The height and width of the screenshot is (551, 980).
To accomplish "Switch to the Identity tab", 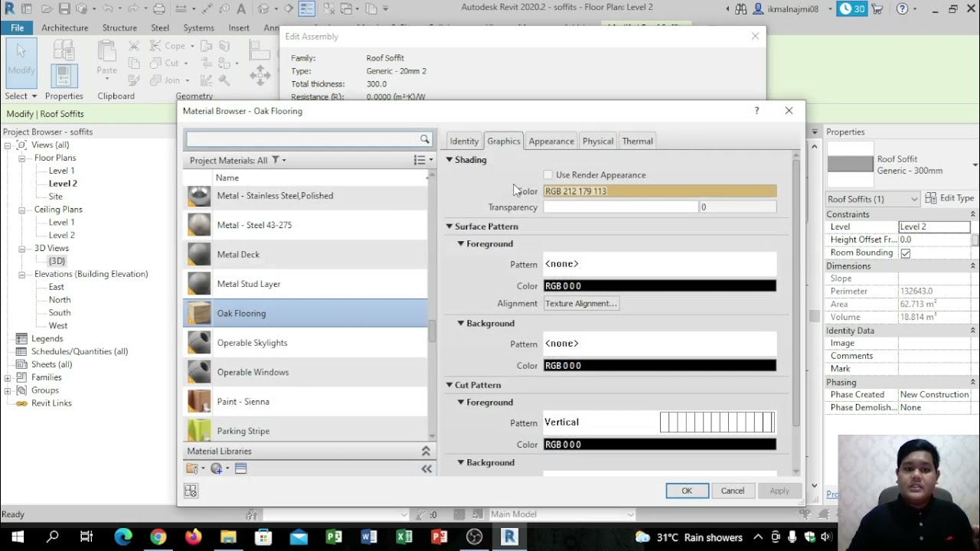I will [464, 142].
